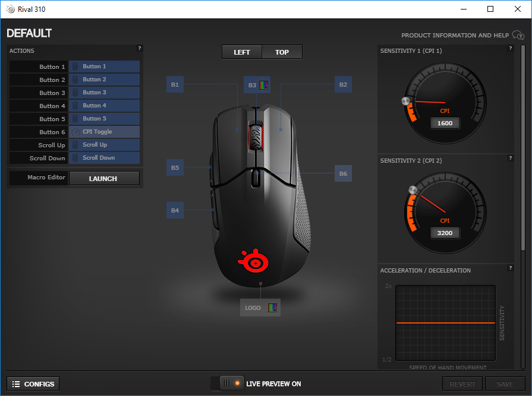Screen dimensions: 532x396
Task: Open help for Sensitivity 1 panel
Action: click(x=510, y=48)
